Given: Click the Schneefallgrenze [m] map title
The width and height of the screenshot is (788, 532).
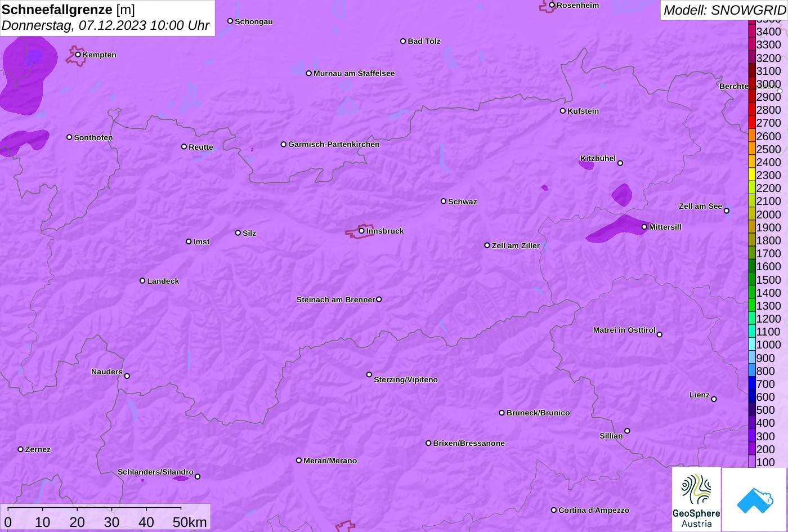Looking at the screenshot, I should pyautogui.click(x=68, y=10).
